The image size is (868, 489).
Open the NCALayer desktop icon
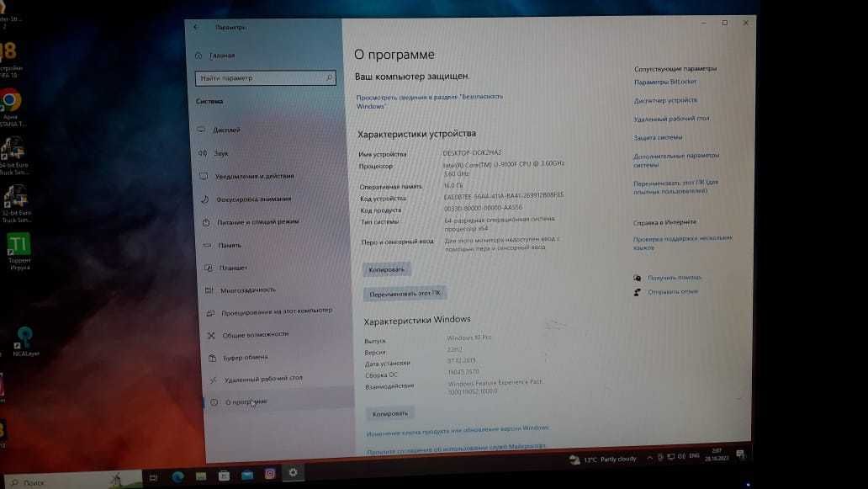tap(24, 341)
